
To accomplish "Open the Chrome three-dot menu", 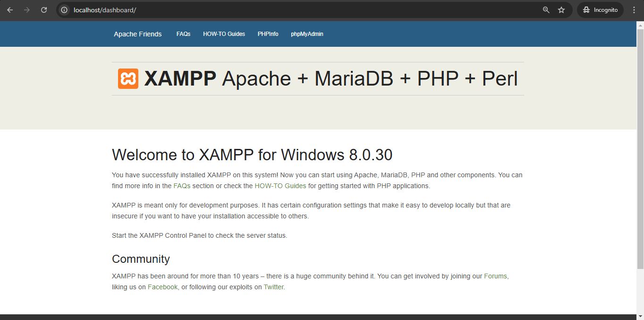I will (x=634, y=10).
